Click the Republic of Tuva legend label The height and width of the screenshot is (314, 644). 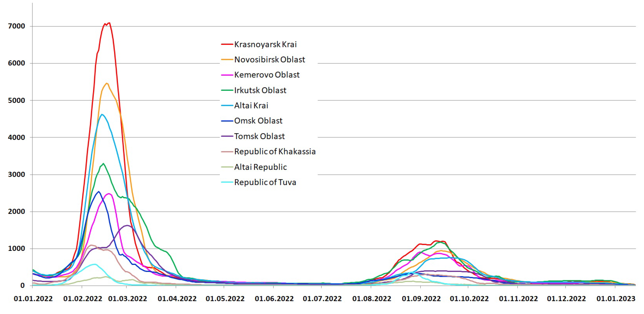[265, 182]
